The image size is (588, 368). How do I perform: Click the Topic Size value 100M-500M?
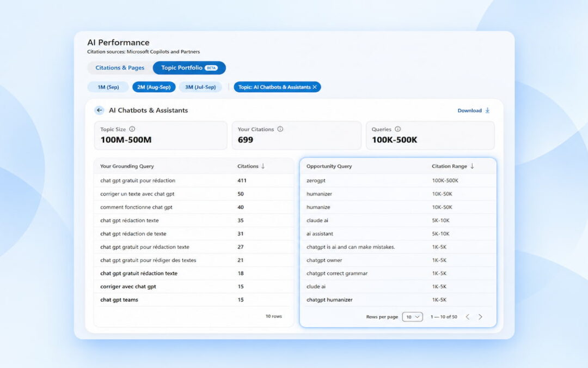(x=126, y=140)
